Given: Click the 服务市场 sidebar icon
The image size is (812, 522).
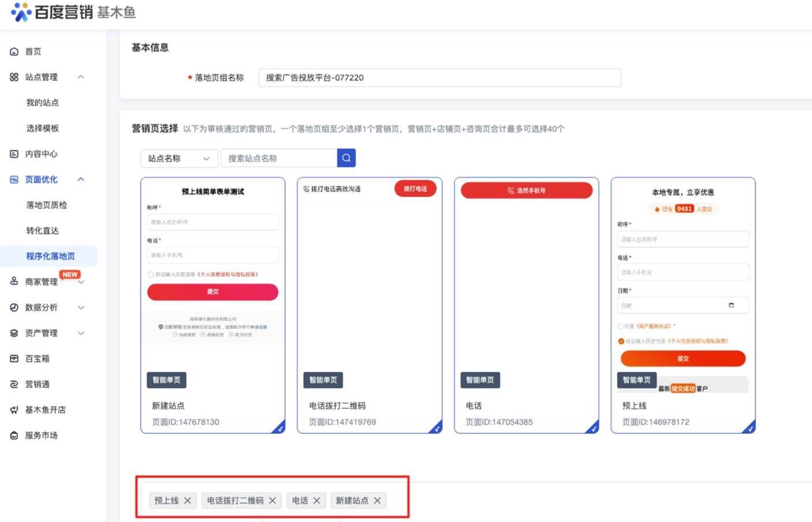Looking at the screenshot, I should (x=14, y=435).
